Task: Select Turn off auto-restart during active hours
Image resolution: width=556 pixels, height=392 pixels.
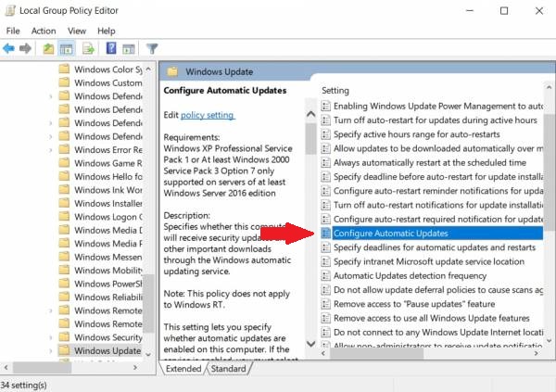Action: pyautogui.click(x=429, y=120)
